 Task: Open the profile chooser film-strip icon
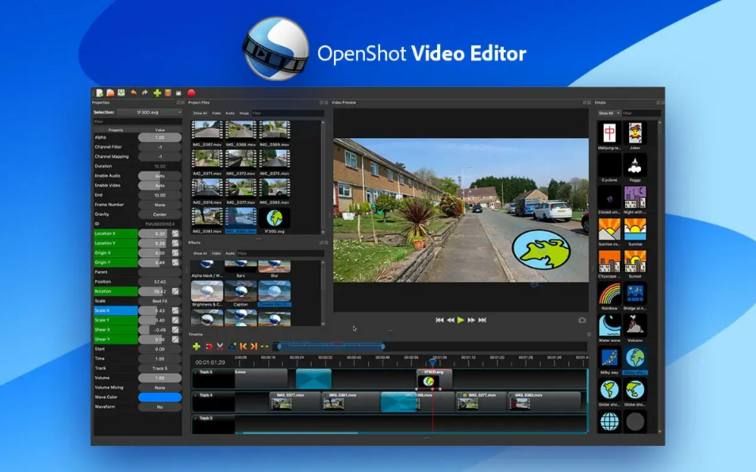(168, 93)
